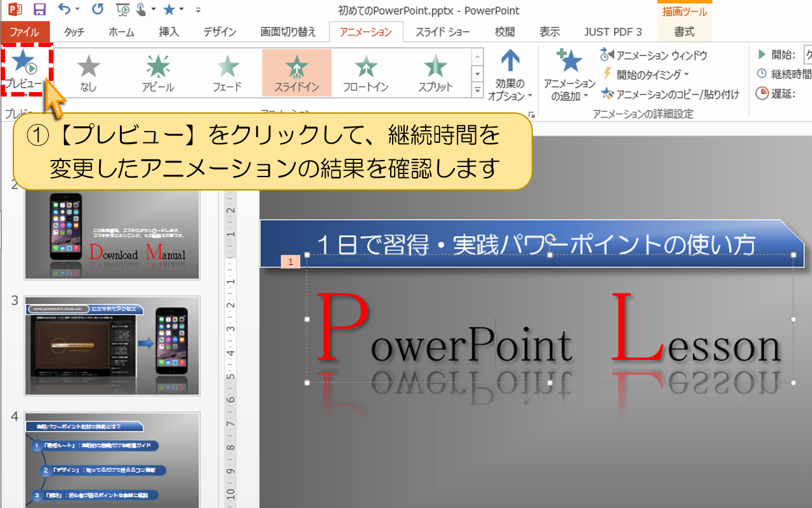Select the なし (None) animation effect
Screen dimensions: 812x508
pos(89,73)
